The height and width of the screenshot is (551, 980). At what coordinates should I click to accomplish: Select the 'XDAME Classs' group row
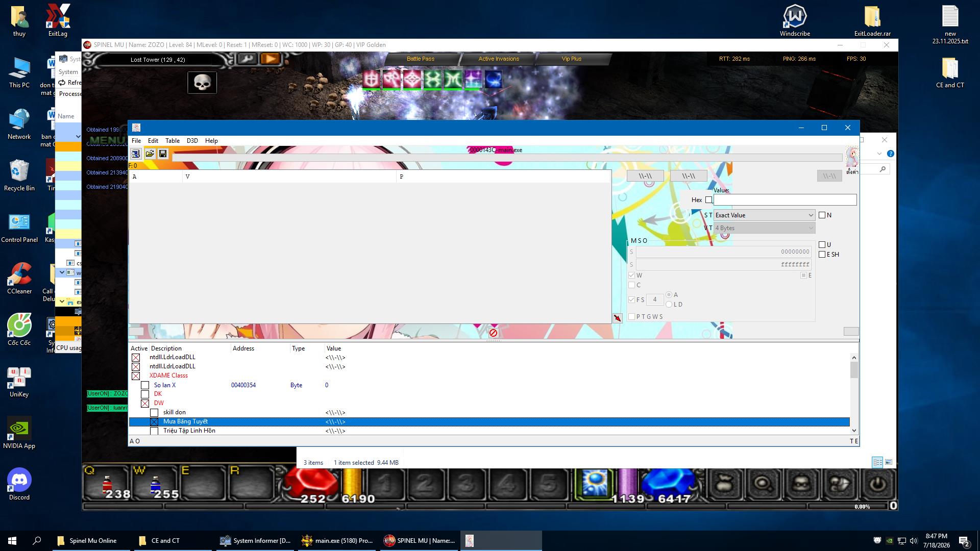489,376
